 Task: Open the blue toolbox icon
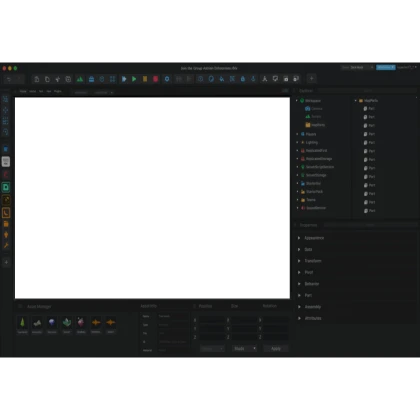(x=91, y=79)
